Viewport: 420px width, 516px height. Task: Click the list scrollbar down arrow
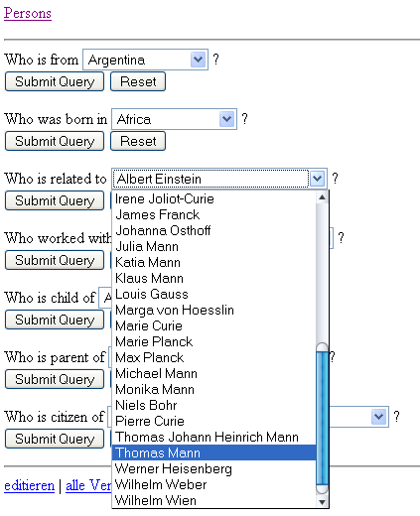pos(322,502)
